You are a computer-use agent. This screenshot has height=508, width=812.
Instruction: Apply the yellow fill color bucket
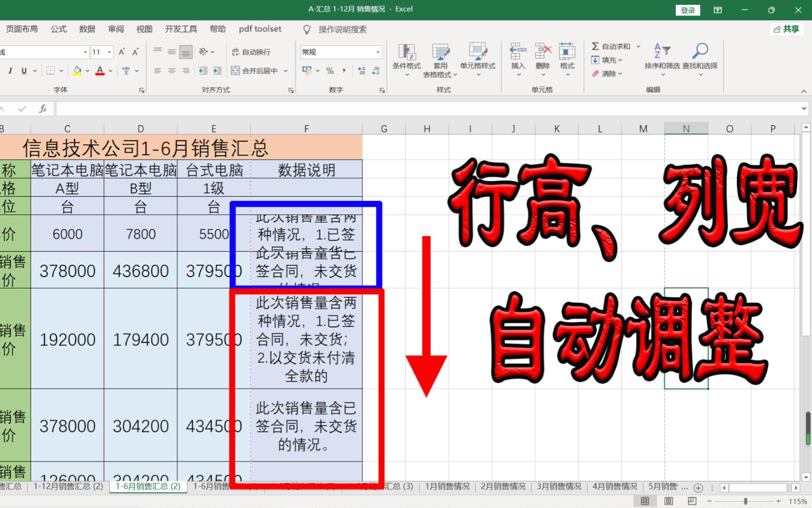point(77,71)
